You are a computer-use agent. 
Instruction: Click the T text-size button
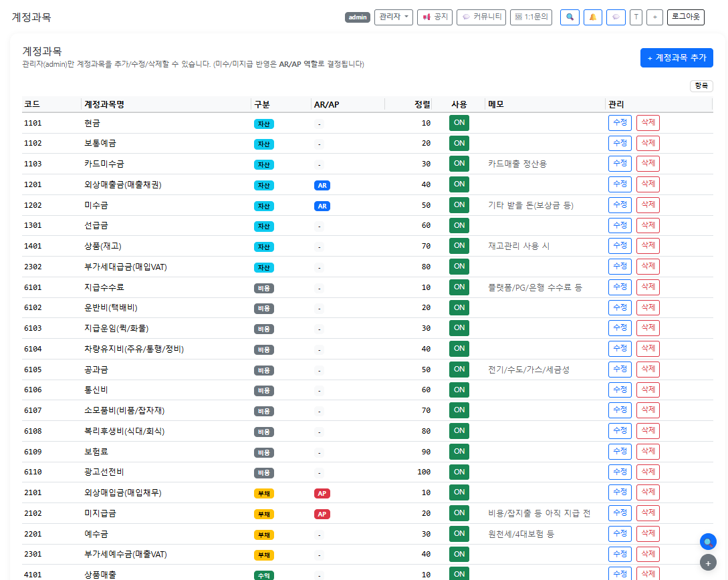coord(636,17)
